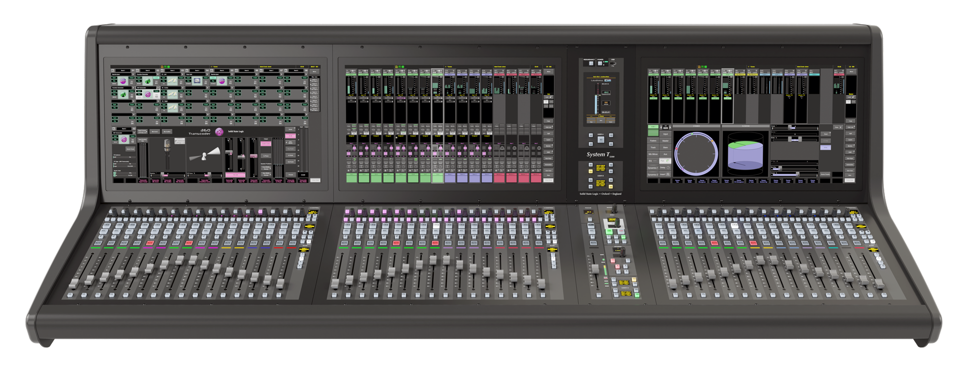Toggle the green ON button in the monitor section
This screenshot has width=980, height=377.
(610, 230)
